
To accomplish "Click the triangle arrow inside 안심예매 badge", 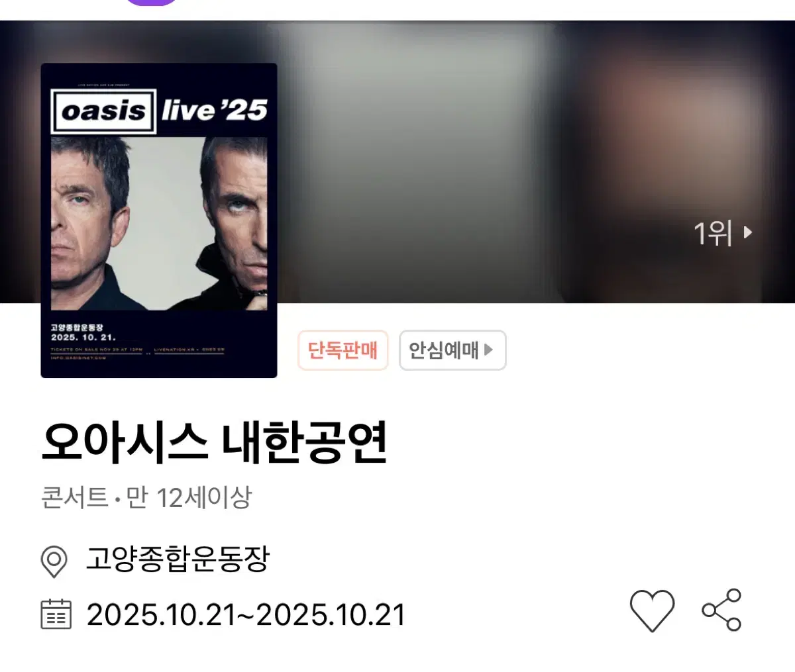I will pos(488,350).
